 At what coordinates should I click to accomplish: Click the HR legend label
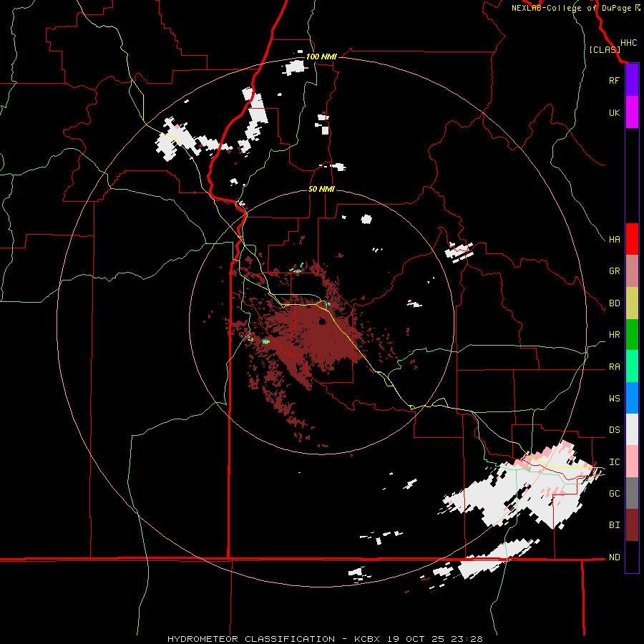[x=615, y=335]
